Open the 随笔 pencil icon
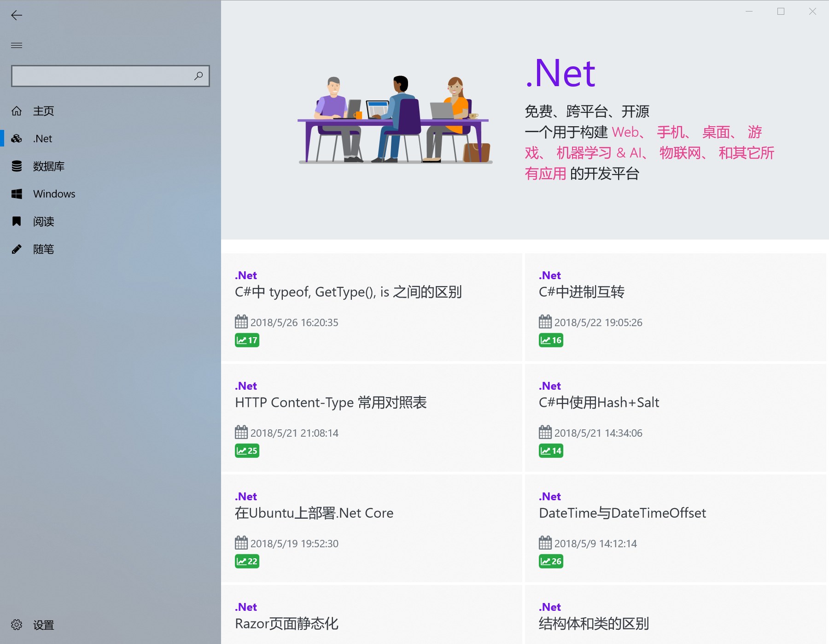This screenshot has width=829, height=644. tap(17, 249)
